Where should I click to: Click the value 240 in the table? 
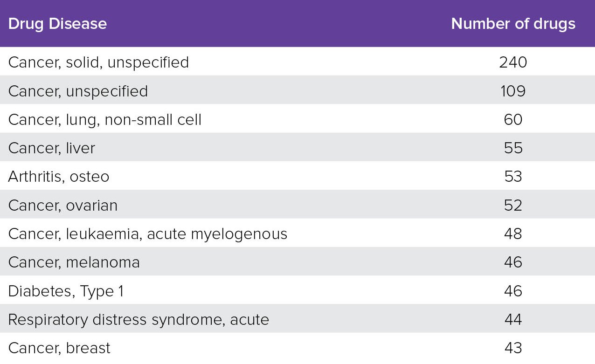(x=513, y=62)
